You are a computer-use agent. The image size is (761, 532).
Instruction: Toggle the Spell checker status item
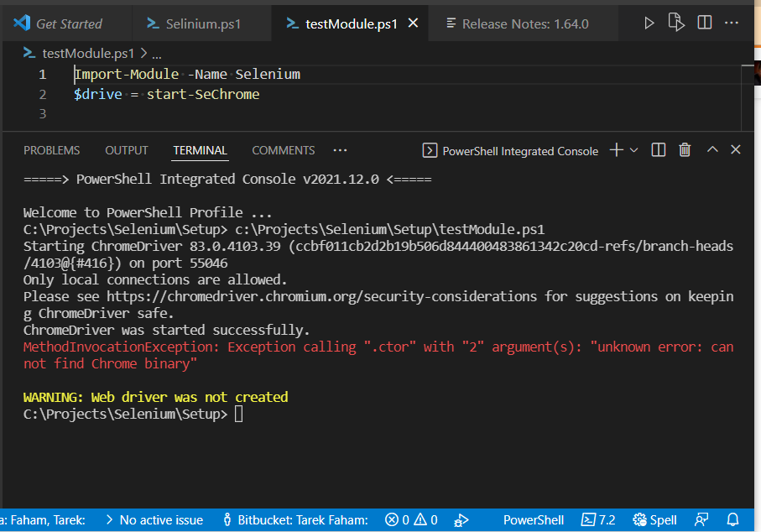654,520
